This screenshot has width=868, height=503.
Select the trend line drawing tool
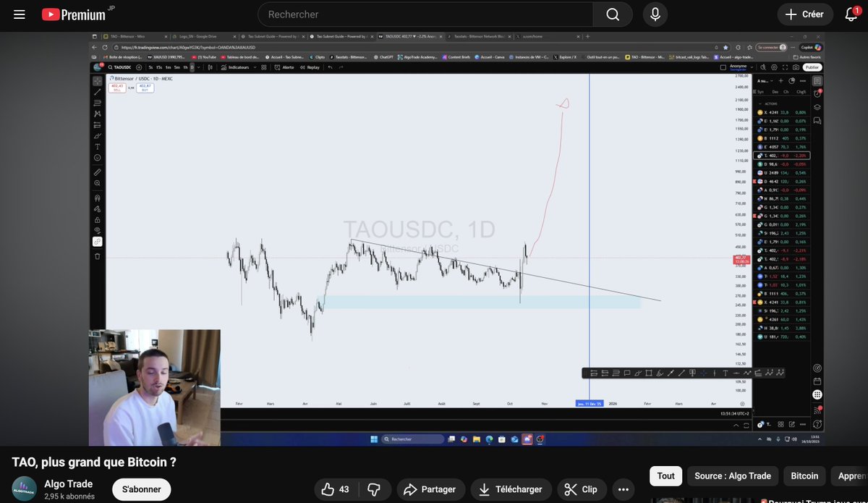point(97,92)
